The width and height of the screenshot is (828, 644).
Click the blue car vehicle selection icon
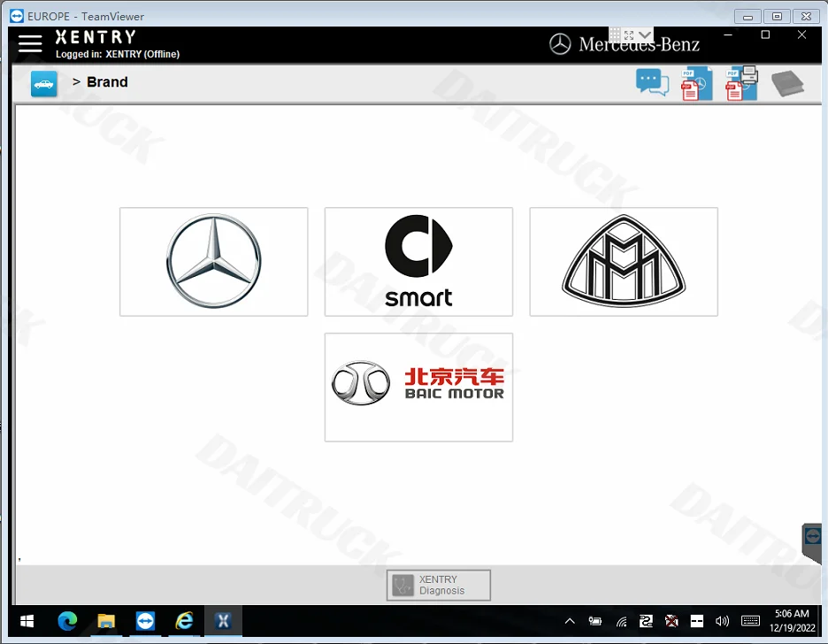44,84
